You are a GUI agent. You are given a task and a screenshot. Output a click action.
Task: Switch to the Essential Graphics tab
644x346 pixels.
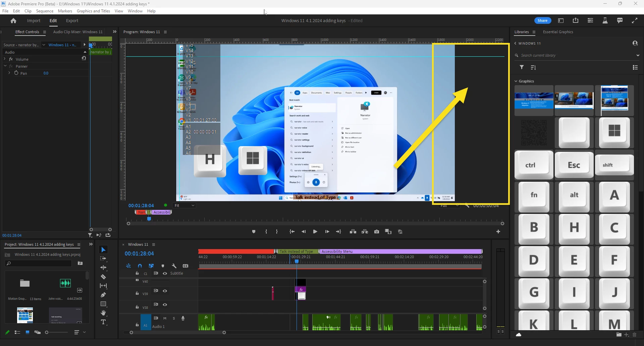(558, 32)
